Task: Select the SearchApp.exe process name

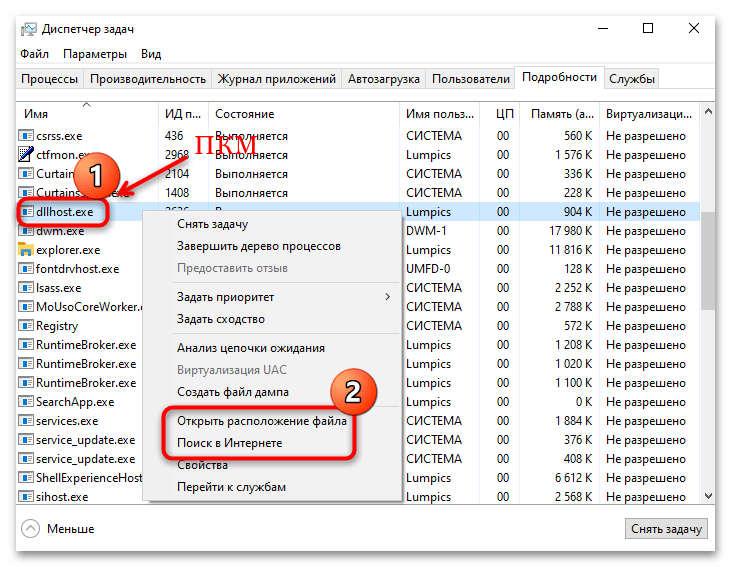Action: 75,402
